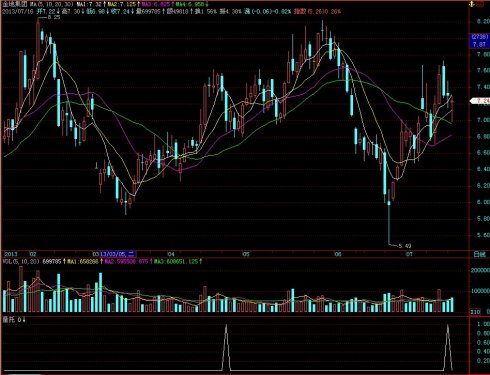Click the 8.25 high price annotation
Screen dimensions: 490x375
click(54, 17)
